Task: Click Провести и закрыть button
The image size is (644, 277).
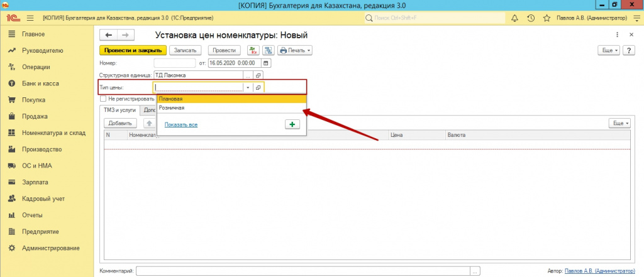Action: pos(133,50)
